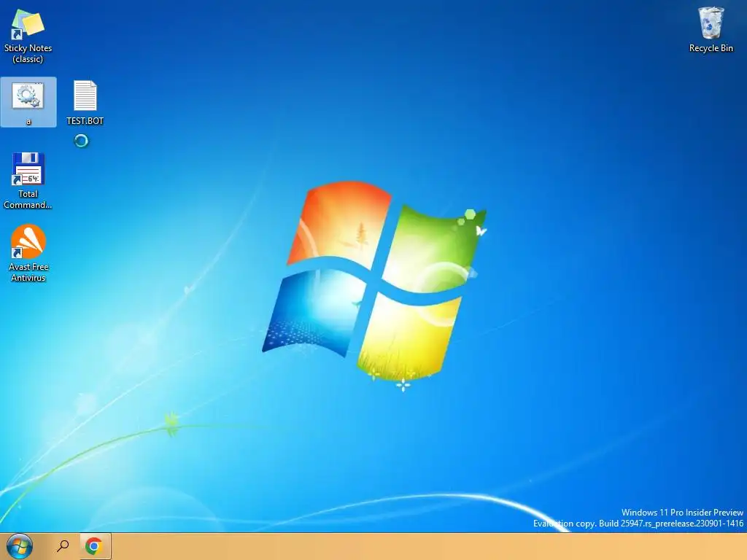This screenshot has width=747, height=560.
Task: Open the Start menu orb
Action: pyautogui.click(x=20, y=546)
